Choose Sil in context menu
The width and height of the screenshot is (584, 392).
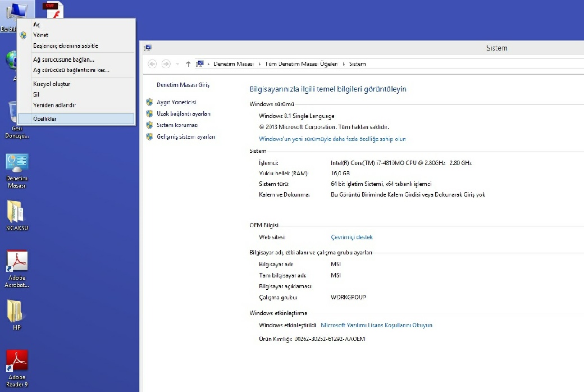coord(76,94)
